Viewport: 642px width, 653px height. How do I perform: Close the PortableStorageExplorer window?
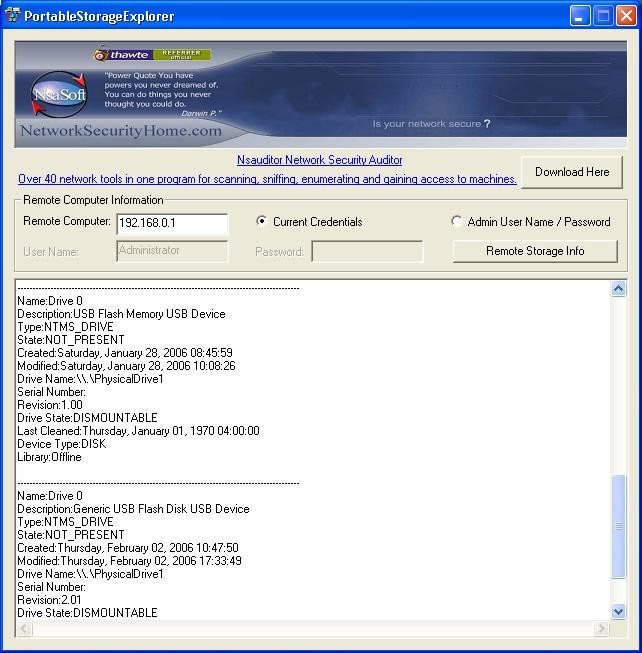pos(626,16)
